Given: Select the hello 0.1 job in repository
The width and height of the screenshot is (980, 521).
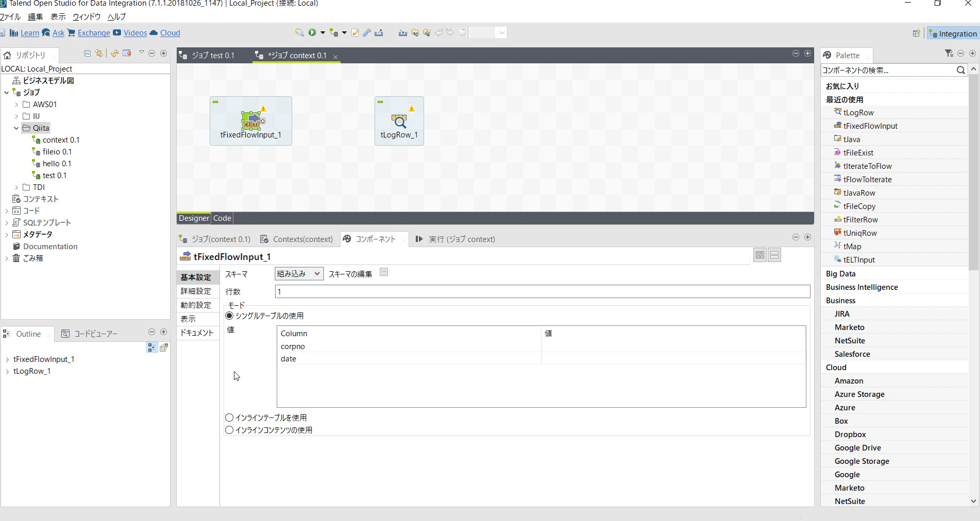Looking at the screenshot, I should click(x=57, y=164).
